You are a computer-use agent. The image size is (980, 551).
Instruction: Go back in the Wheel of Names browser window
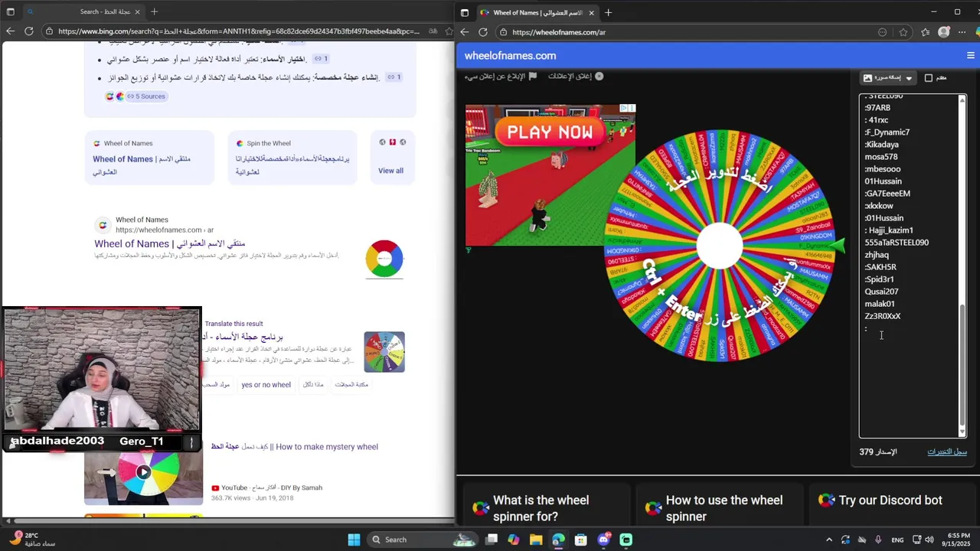pyautogui.click(x=464, y=32)
